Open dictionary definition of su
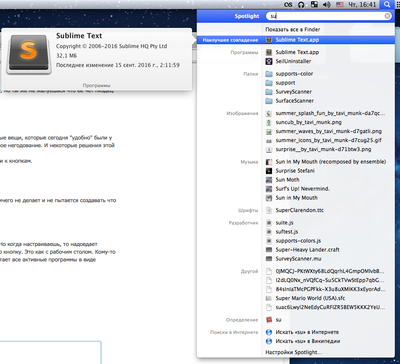Screen dimensions: 400x364 [x=278, y=320]
